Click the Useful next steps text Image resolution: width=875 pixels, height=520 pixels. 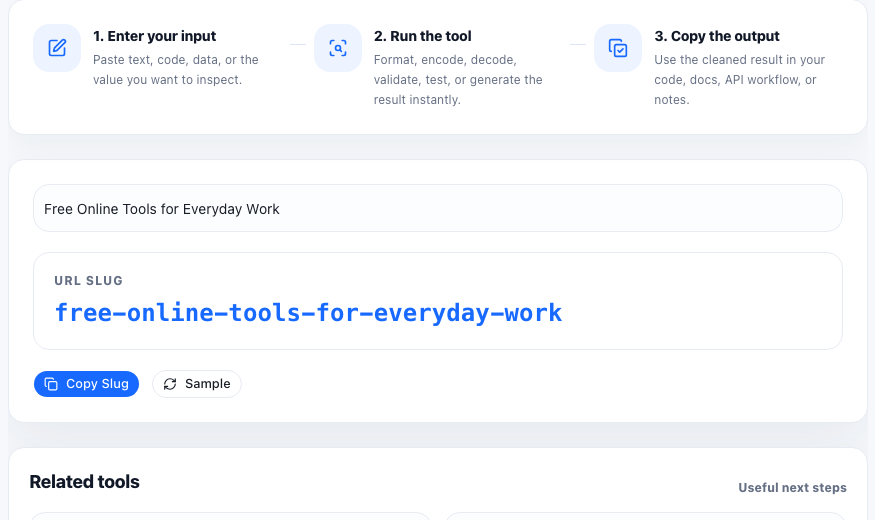[792, 488]
